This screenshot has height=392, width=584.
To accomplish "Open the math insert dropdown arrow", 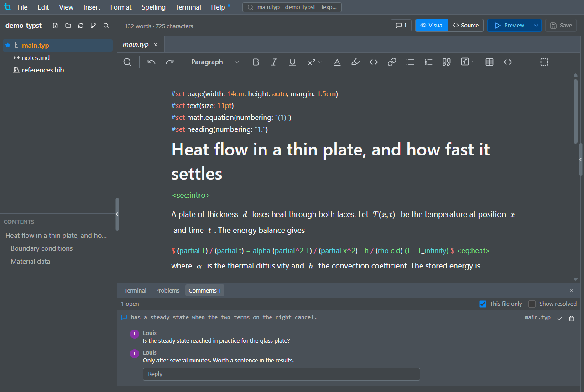I will [x=473, y=62].
